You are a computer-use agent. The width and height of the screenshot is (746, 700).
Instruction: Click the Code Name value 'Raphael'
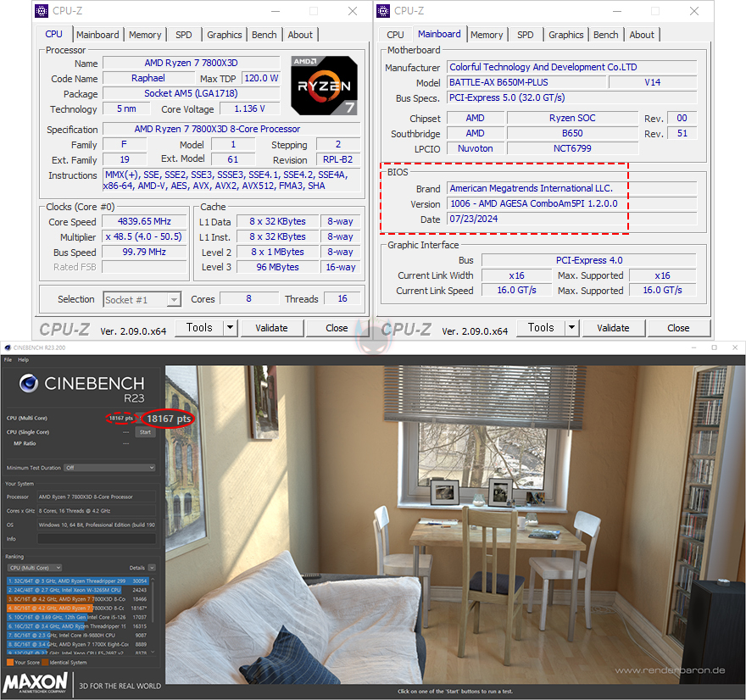click(148, 78)
